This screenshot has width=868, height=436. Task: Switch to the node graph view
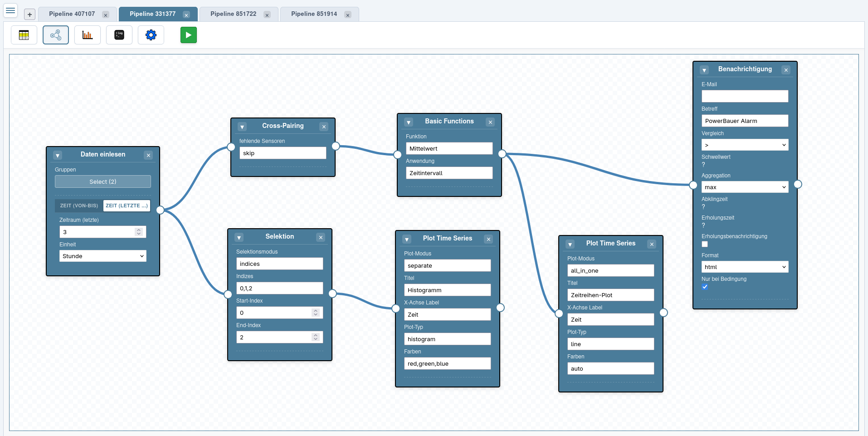pyautogui.click(x=56, y=35)
